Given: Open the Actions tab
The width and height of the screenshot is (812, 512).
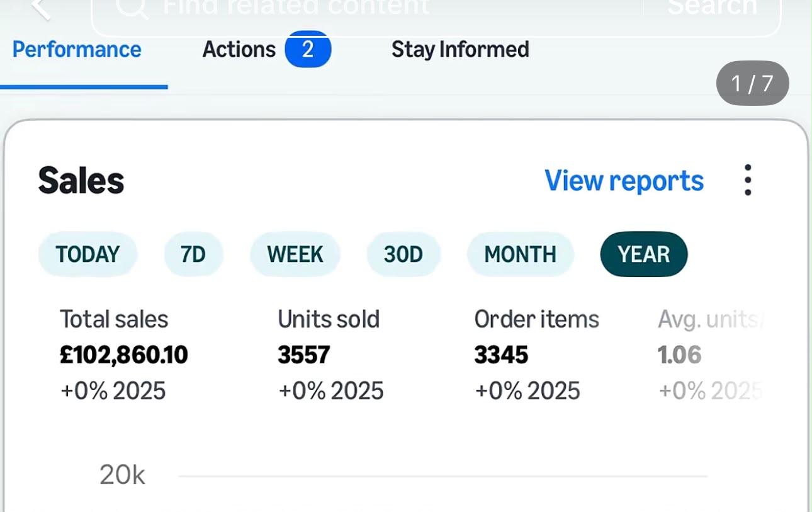Looking at the screenshot, I should click(x=239, y=49).
